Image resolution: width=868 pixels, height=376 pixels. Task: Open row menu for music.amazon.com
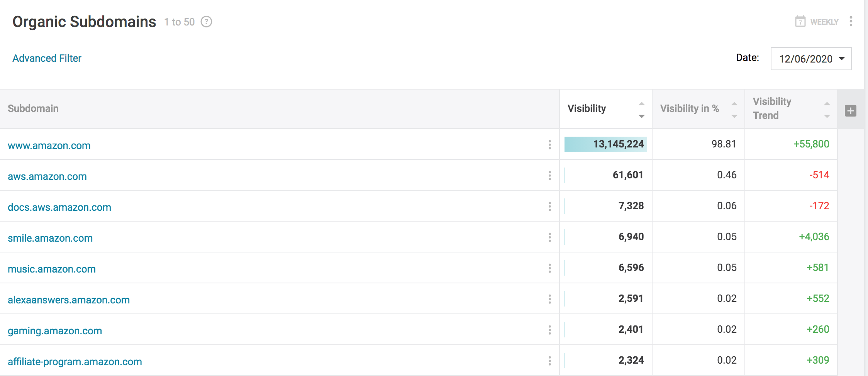[550, 268]
